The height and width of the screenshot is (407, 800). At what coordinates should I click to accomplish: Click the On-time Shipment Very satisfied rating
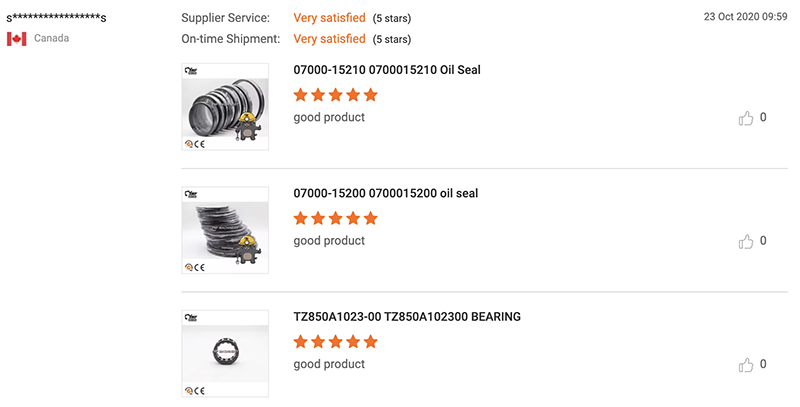coord(330,39)
